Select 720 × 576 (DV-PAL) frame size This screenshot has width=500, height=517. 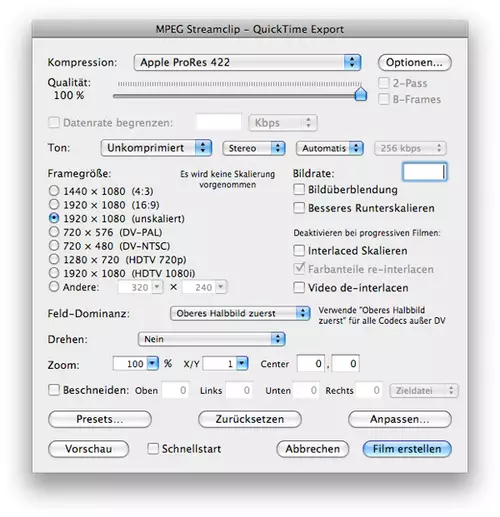tap(54, 232)
